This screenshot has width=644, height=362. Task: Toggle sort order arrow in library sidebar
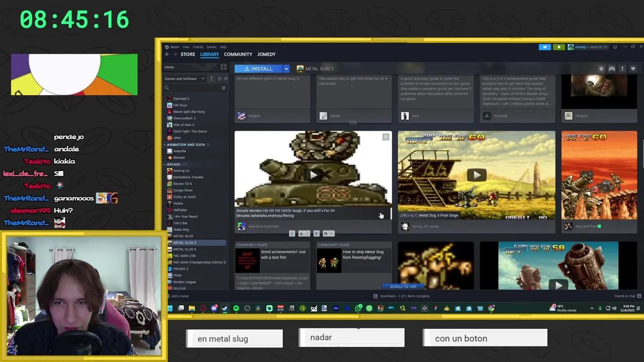pyautogui.click(x=211, y=78)
